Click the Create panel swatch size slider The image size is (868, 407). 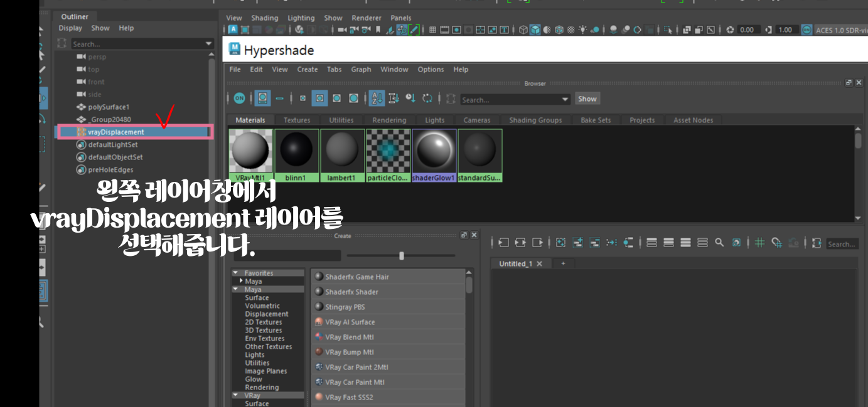[402, 255]
